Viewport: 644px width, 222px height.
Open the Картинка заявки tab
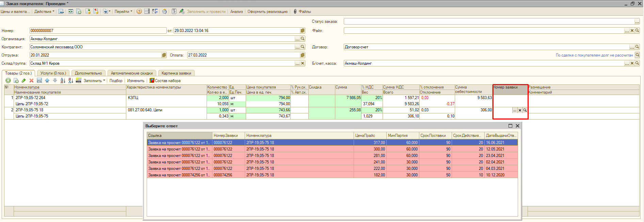176,73
